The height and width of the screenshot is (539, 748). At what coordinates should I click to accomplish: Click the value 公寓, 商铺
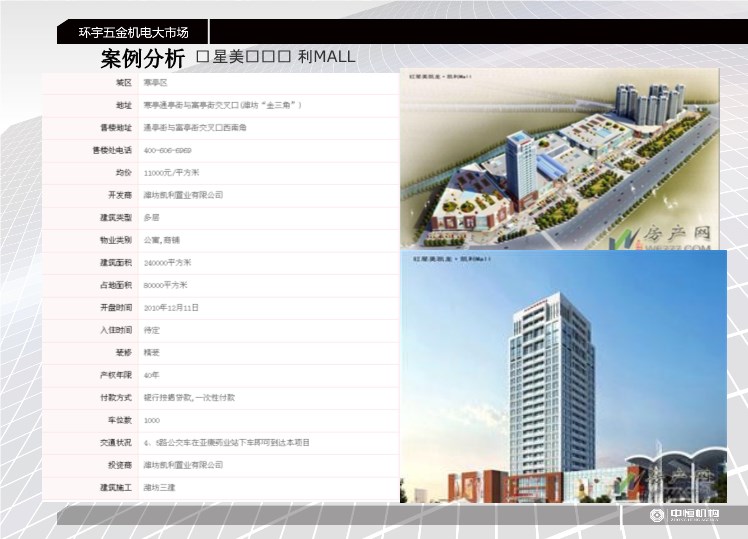162,240
